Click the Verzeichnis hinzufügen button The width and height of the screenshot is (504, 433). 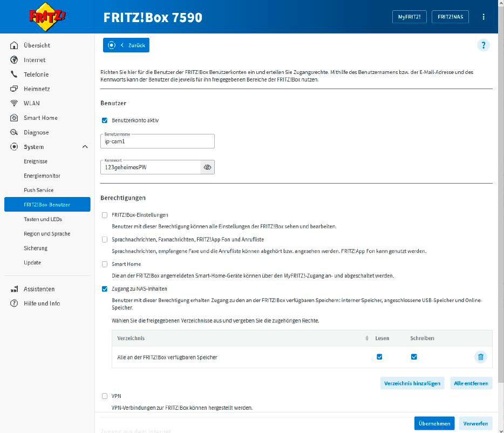(x=412, y=383)
